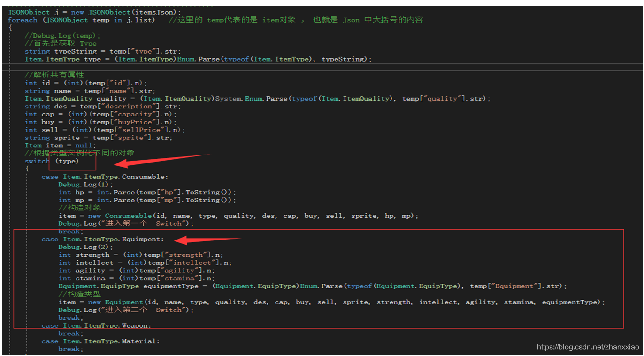Click the Debug.Log line with '进入第一个 Switch'
The width and height of the screenshot is (644, 356).
[126, 224]
